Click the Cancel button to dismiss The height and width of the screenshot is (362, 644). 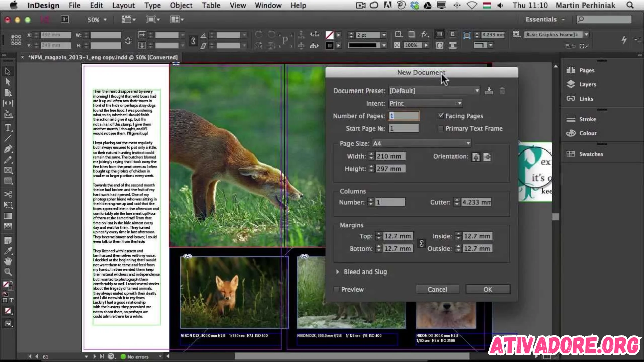437,289
